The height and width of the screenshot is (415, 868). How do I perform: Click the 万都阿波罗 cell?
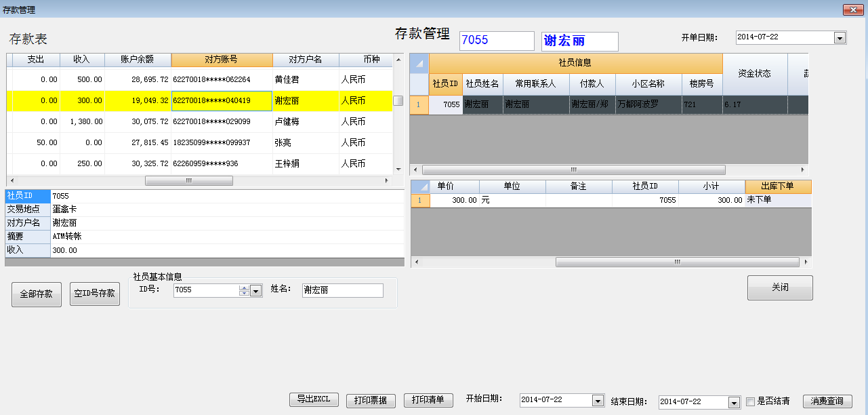click(x=648, y=105)
